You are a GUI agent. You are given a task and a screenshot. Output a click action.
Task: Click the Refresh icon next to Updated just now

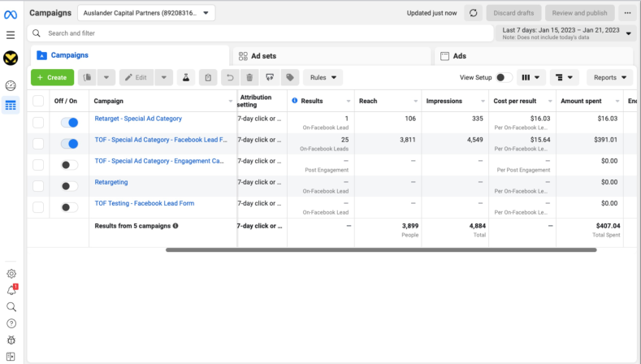(x=474, y=13)
